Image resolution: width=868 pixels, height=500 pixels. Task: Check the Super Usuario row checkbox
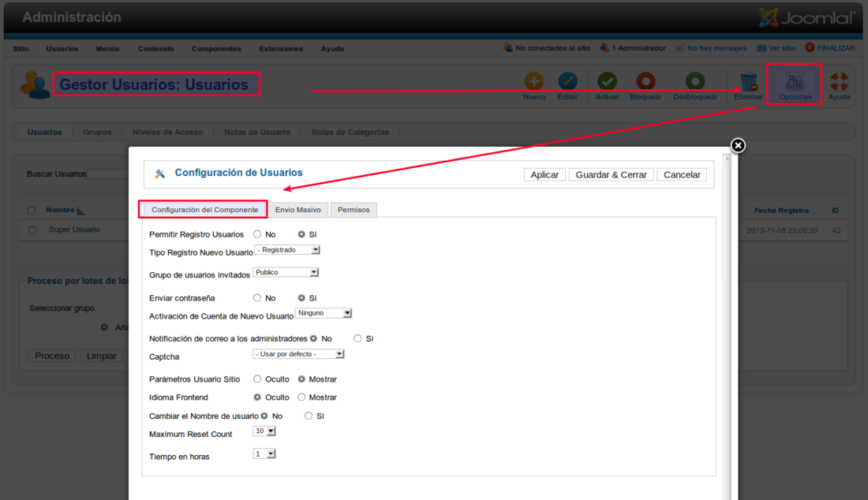coord(32,230)
